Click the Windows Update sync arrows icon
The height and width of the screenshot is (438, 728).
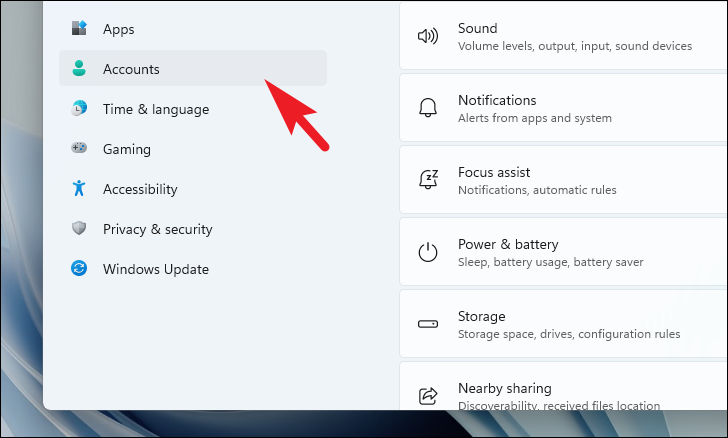click(79, 268)
